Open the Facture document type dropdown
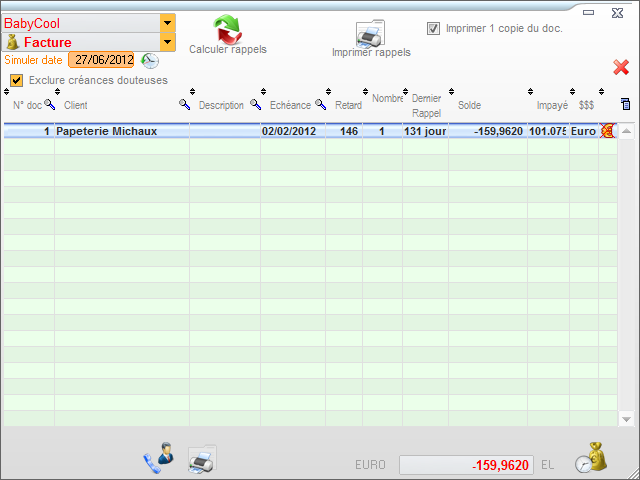 [167, 42]
